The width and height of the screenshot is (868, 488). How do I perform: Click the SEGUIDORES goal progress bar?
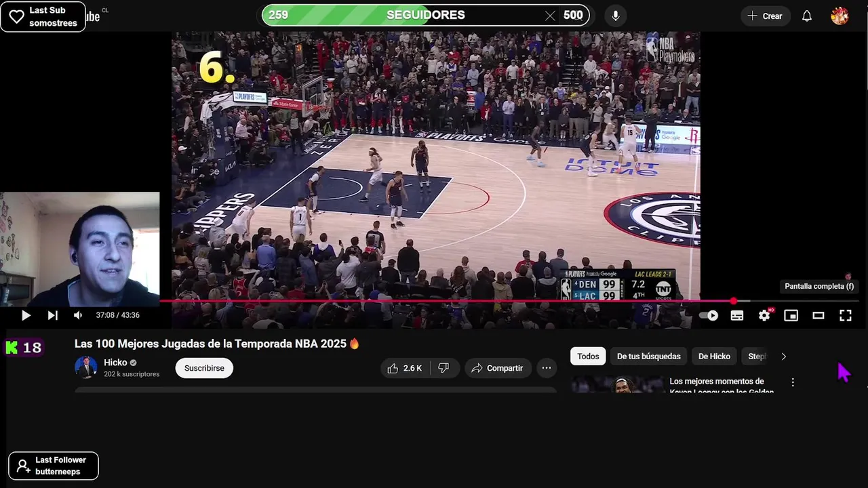[x=425, y=15]
